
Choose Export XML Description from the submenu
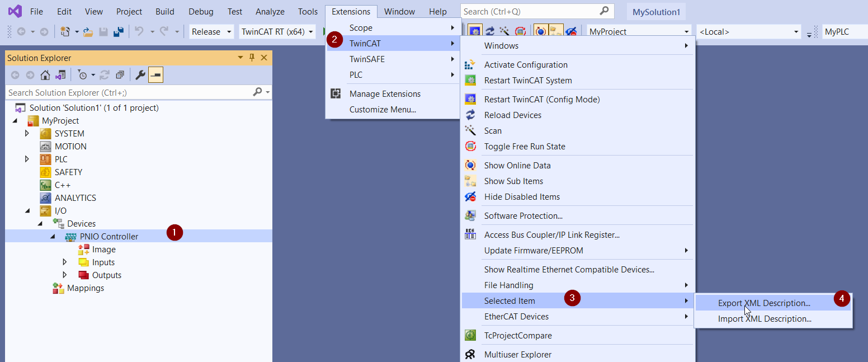point(764,303)
